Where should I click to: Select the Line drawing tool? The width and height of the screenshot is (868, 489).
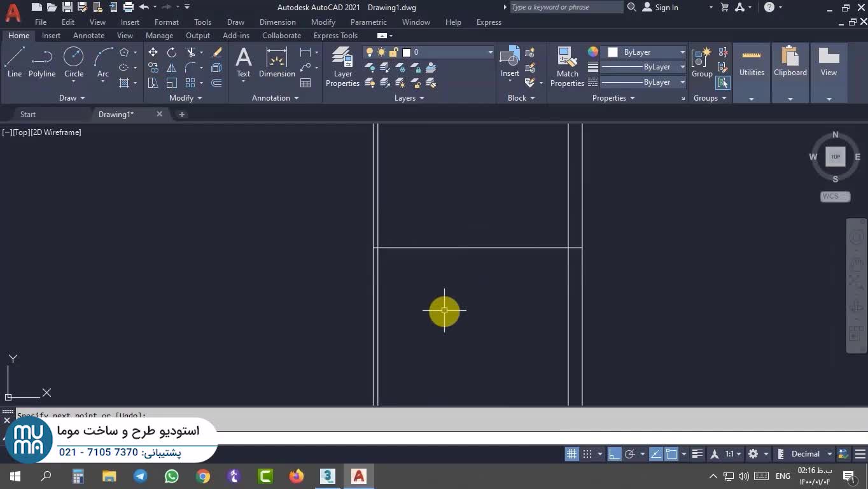tap(15, 62)
